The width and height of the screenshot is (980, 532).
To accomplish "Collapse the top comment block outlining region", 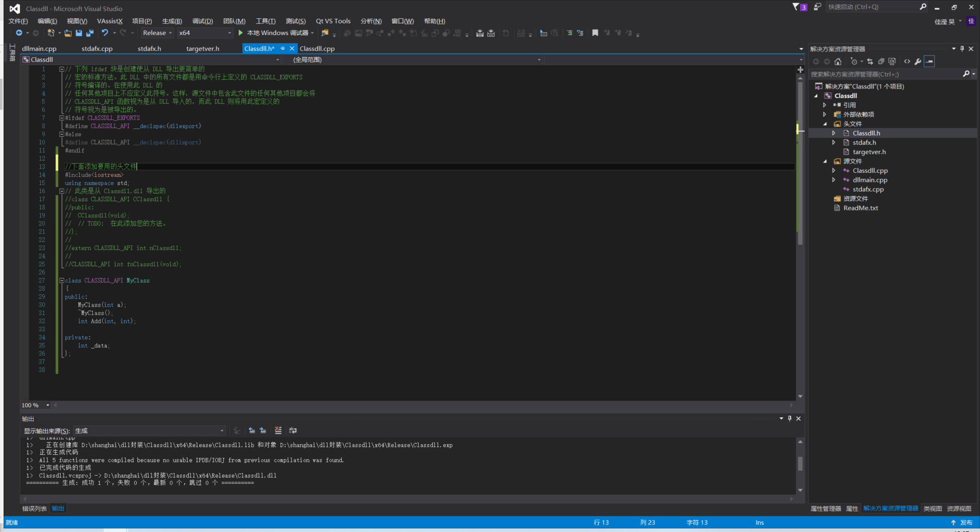I will pyautogui.click(x=62, y=69).
